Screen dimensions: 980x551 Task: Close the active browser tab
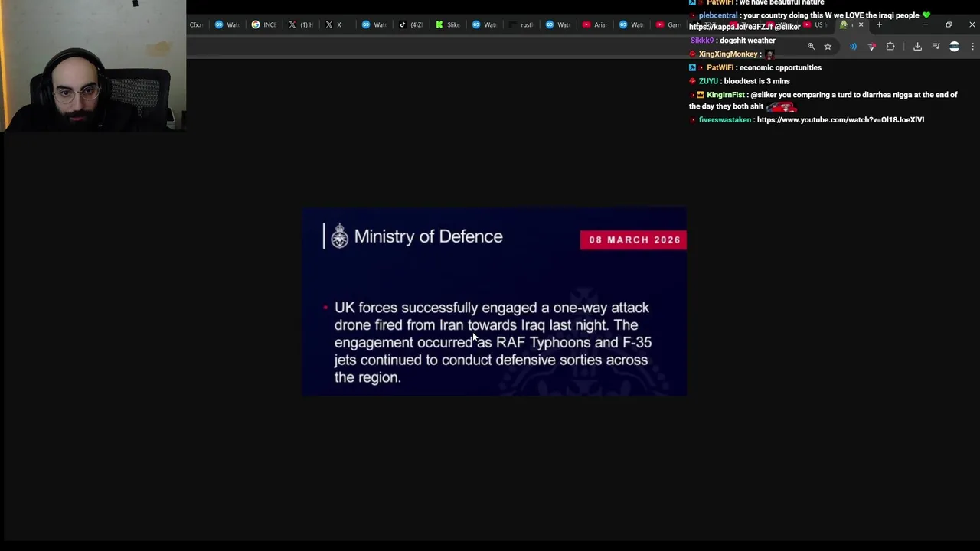click(861, 24)
